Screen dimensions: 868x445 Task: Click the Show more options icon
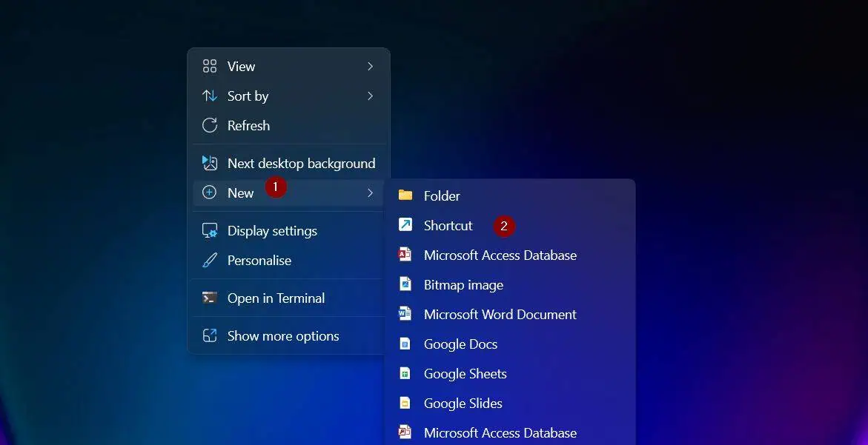point(209,335)
